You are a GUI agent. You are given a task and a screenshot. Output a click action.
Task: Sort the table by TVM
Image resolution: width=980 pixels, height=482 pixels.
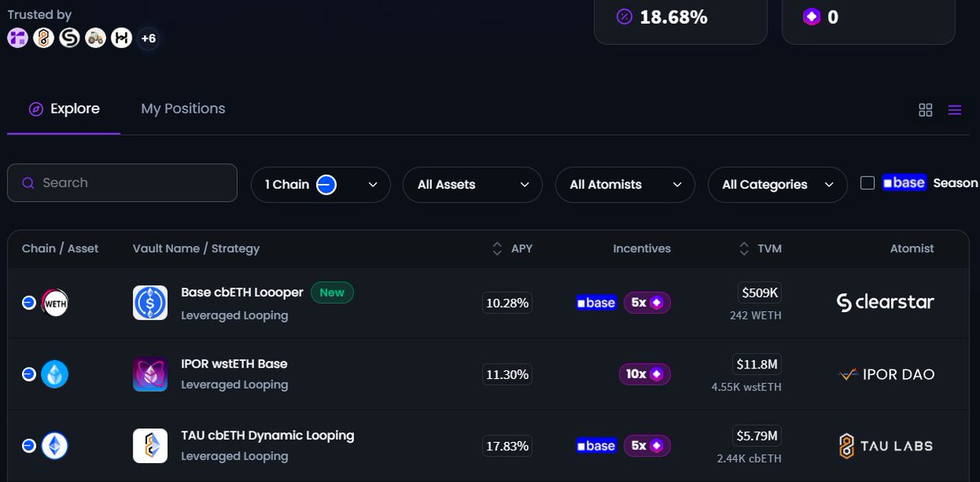click(760, 248)
